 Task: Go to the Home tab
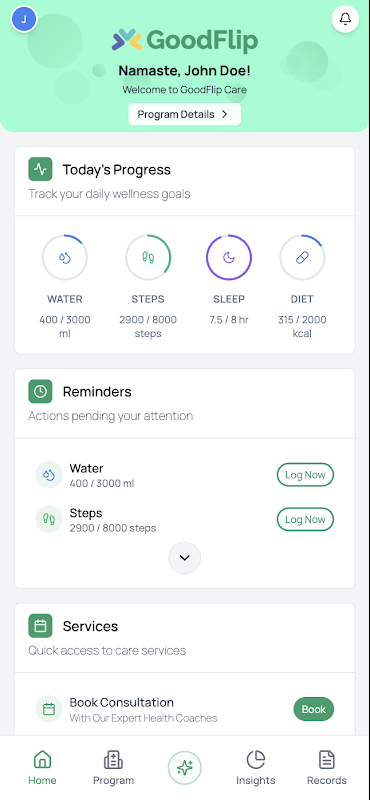pyautogui.click(x=42, y=768)
